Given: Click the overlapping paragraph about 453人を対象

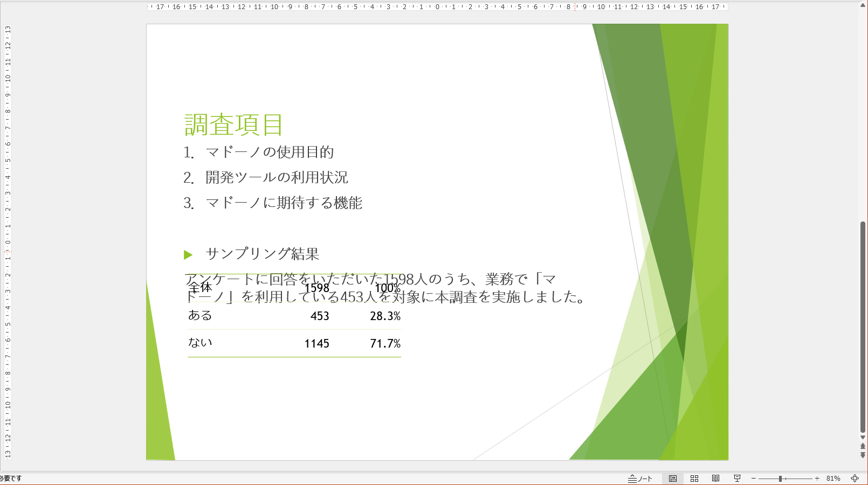Looking at the screenshot, I should click(385, 288).
